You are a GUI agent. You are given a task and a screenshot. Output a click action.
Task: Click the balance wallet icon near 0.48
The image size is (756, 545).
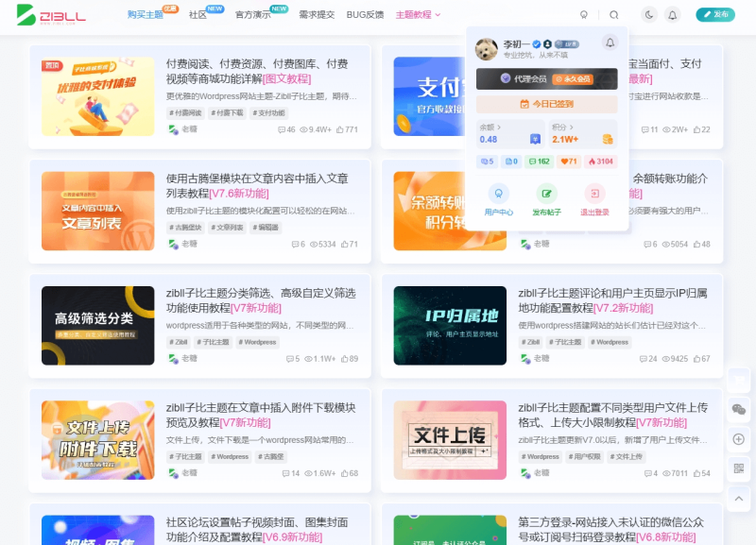535,139
